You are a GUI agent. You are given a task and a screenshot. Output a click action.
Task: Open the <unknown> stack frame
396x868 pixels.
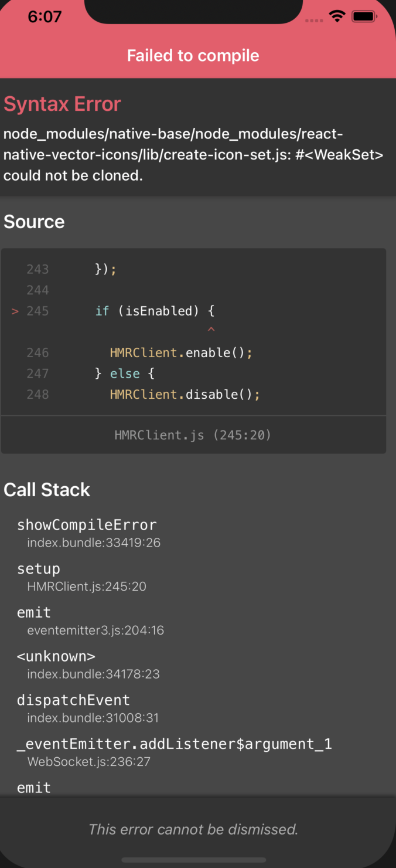coord(56,656)
